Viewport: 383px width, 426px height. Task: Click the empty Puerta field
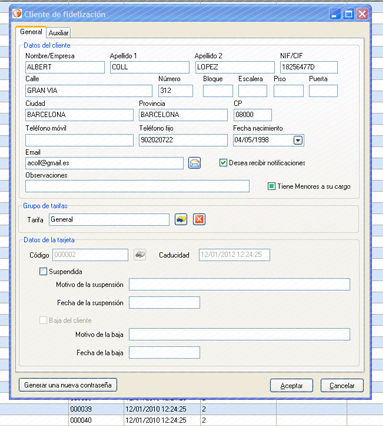coord(323,91)
